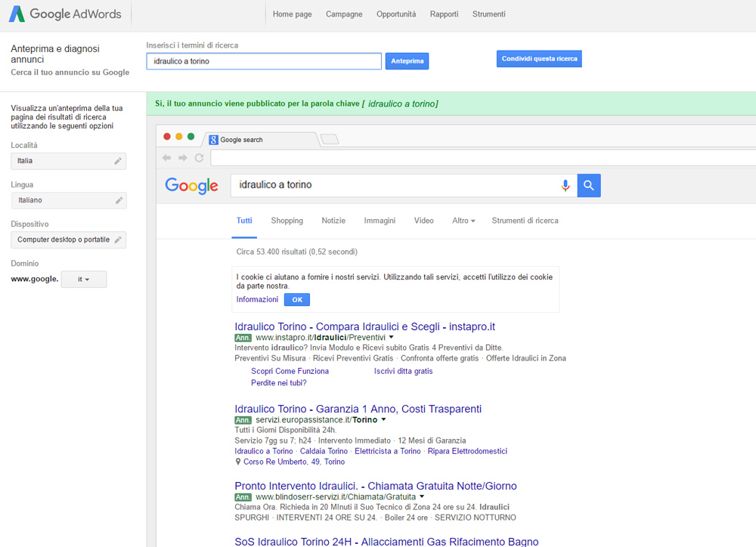Click the browser back arrow
This screenshot has width=756, height=547.
[167, 158]
